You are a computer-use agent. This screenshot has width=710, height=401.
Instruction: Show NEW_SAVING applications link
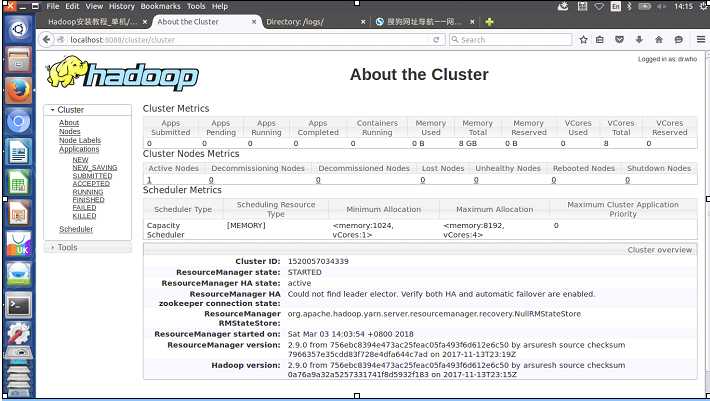click(x=95, y=167)
